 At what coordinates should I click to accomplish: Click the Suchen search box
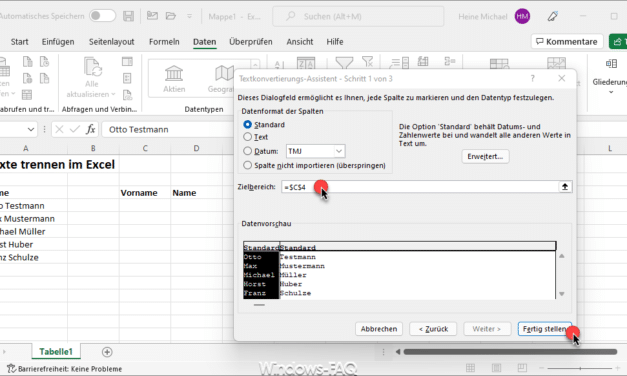click(358, 16)
